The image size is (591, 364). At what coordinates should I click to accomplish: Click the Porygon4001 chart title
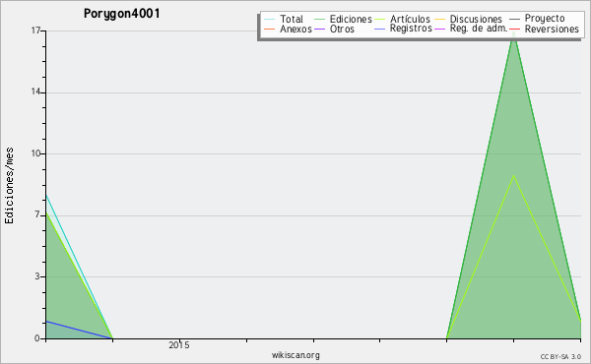tap(122, 14)
